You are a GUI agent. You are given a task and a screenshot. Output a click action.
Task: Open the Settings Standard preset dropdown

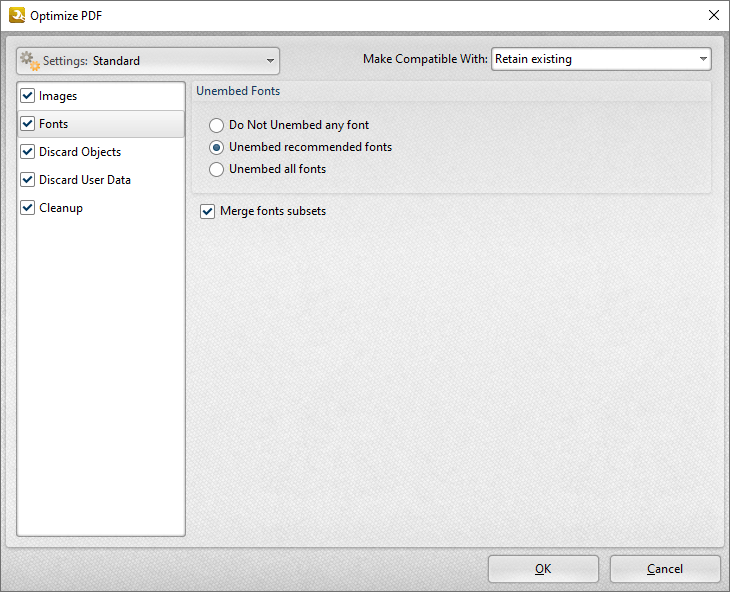pos(148,61)
